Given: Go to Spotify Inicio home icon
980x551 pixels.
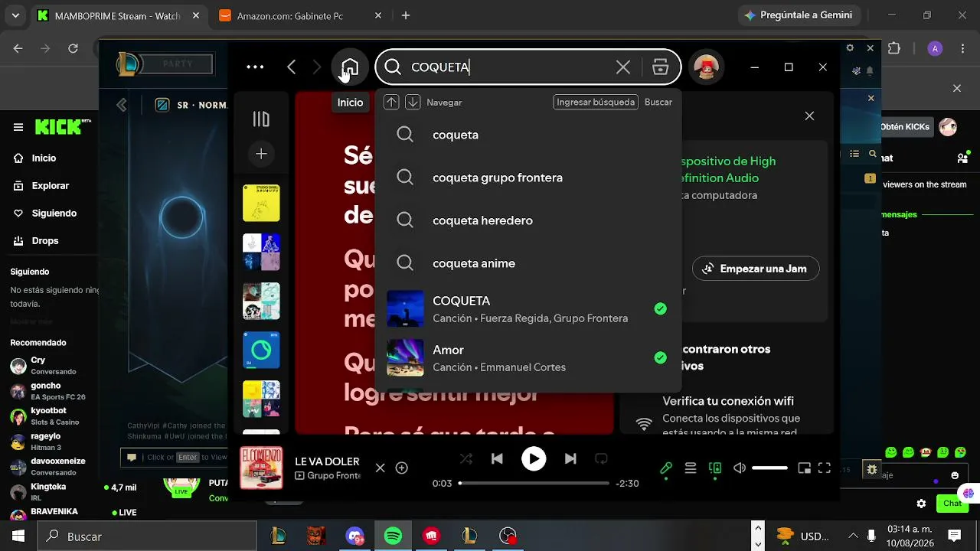Looking at the screenshot, I should (349, 67).
